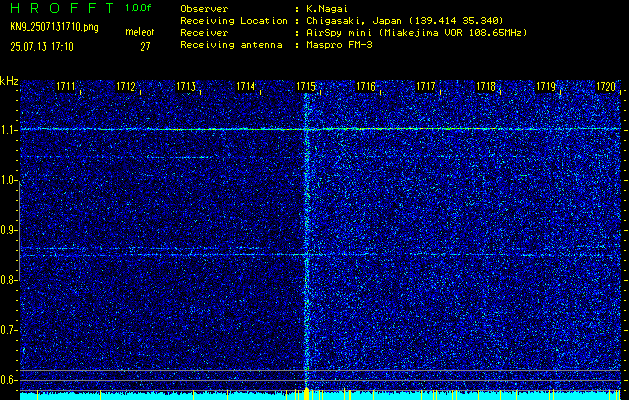Screen dimensions: 629x400
Task: Select the 1711 time marker
Action: point(65,86)
